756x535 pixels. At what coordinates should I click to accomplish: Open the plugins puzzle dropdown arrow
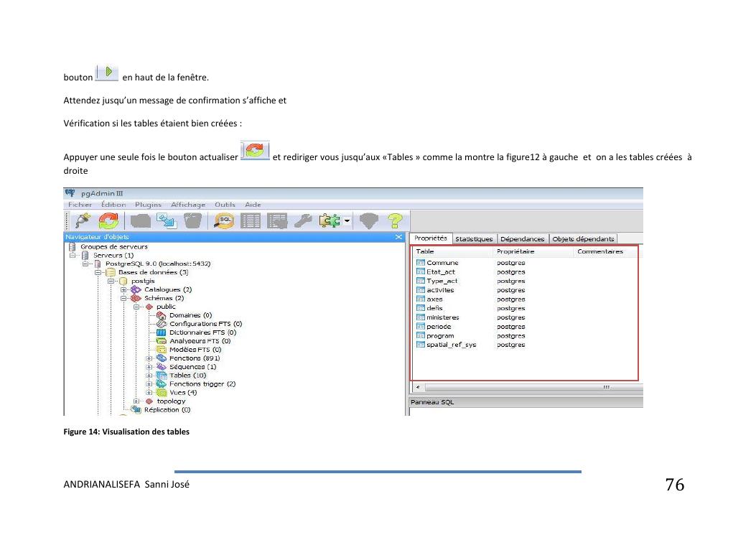(x=348, y=219)
